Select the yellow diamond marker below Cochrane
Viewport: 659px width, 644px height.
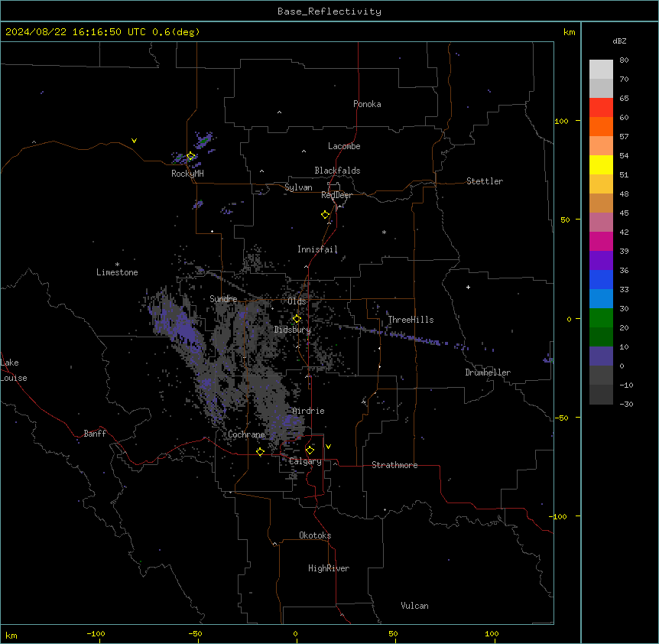(260, 451)
